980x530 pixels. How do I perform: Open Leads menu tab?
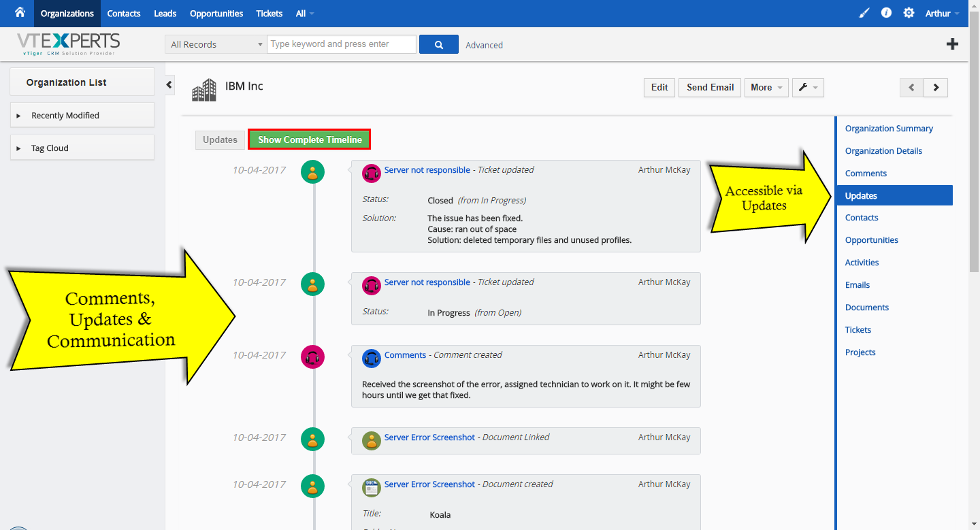click(x=165, y=14)
